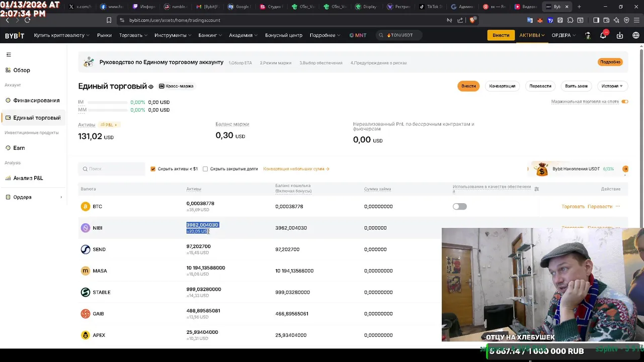This screenshot has height=362, width=644.
Task: Click the APEX coin icon
Action: pyautogui.click(x=86, y=335)
